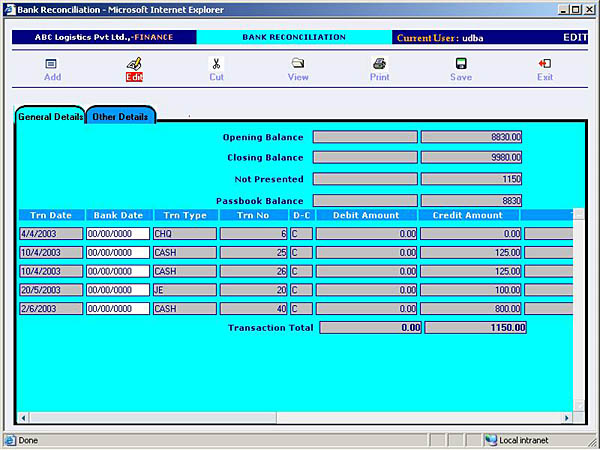
Task: Click the Transaction Total credit 1150.00
Action: click(476, 328)
